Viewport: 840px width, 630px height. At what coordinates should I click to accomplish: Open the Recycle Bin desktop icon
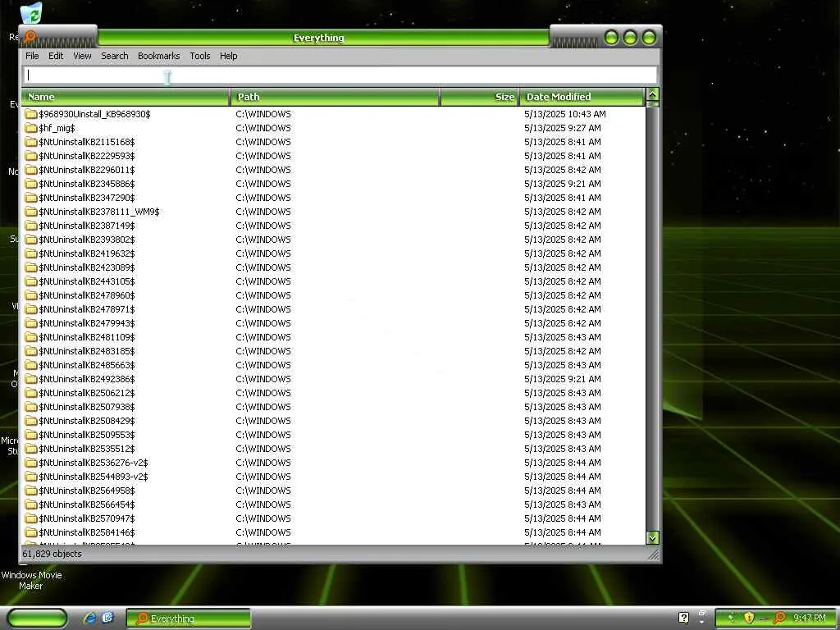32,13
